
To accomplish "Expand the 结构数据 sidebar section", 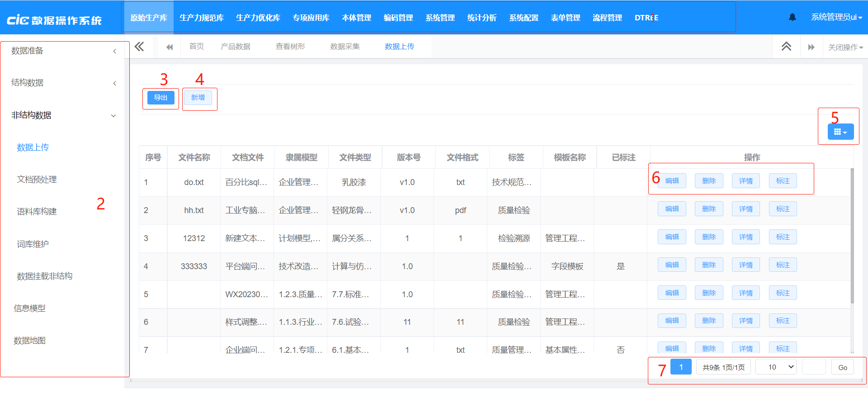I will [63, 83].
